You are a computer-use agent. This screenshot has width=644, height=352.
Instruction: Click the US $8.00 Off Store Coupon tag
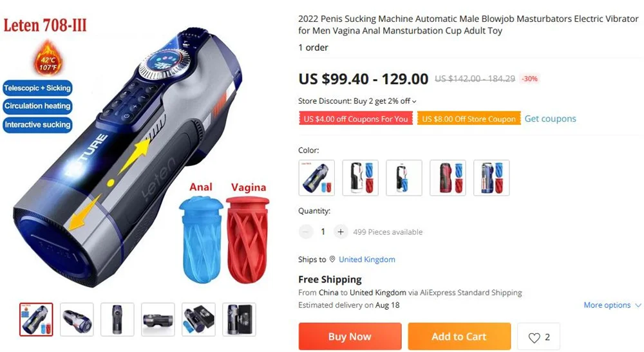click(x=469, y=118)
